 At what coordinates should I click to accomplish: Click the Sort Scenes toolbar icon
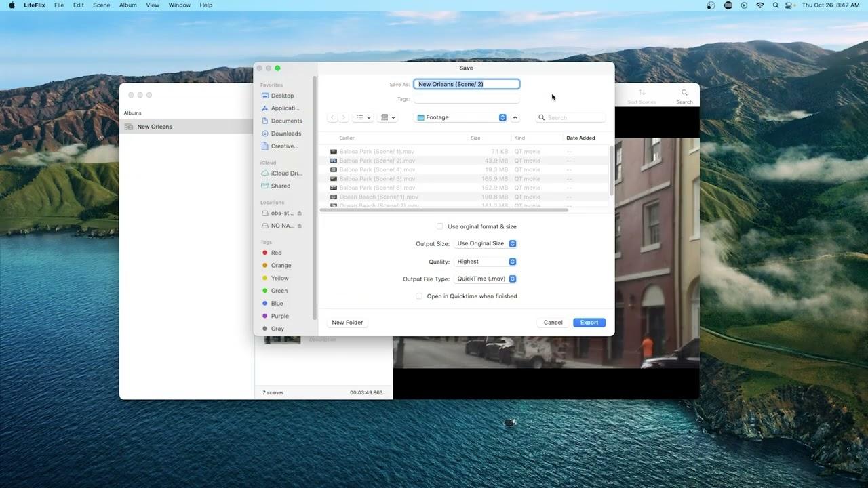click(642, 93)
